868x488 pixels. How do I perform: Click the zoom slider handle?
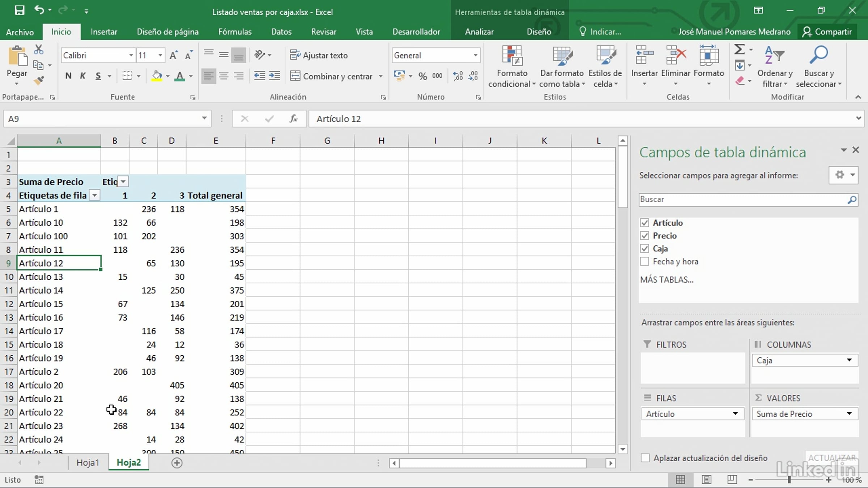(x=789, y=480)
